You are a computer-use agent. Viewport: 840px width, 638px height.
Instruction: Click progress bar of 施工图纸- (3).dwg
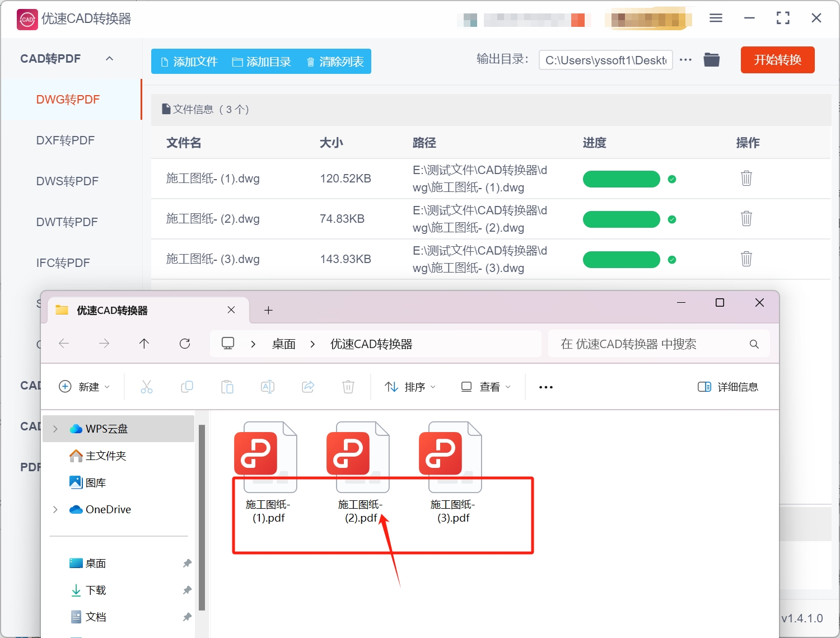(x=622, y=260)
